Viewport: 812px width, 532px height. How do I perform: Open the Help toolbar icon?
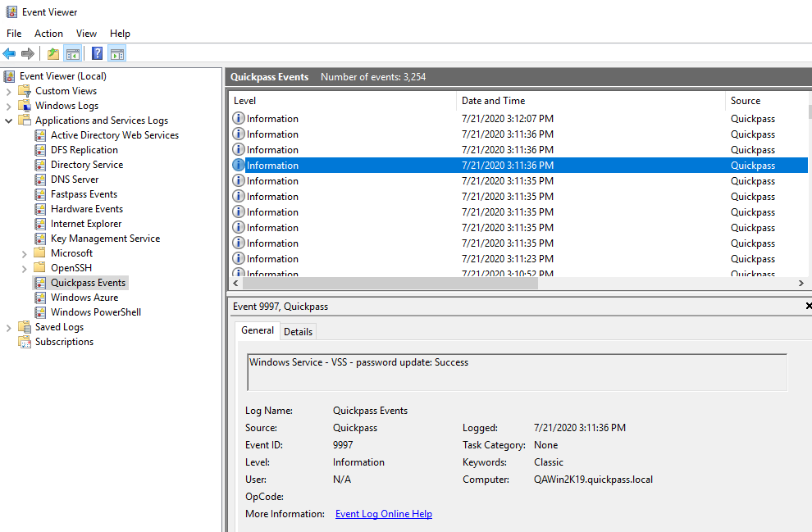click(x=97, y=53)
